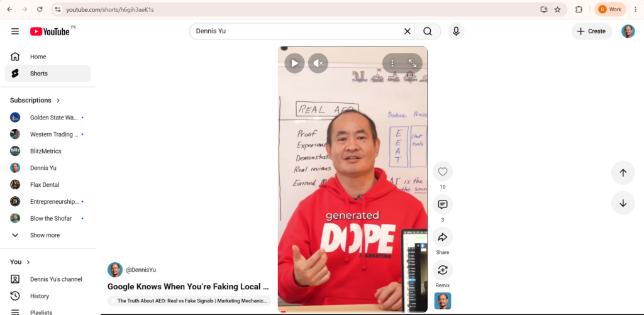
Task: Expand the Short to fullscreen
Action: [x=413, y=64]
